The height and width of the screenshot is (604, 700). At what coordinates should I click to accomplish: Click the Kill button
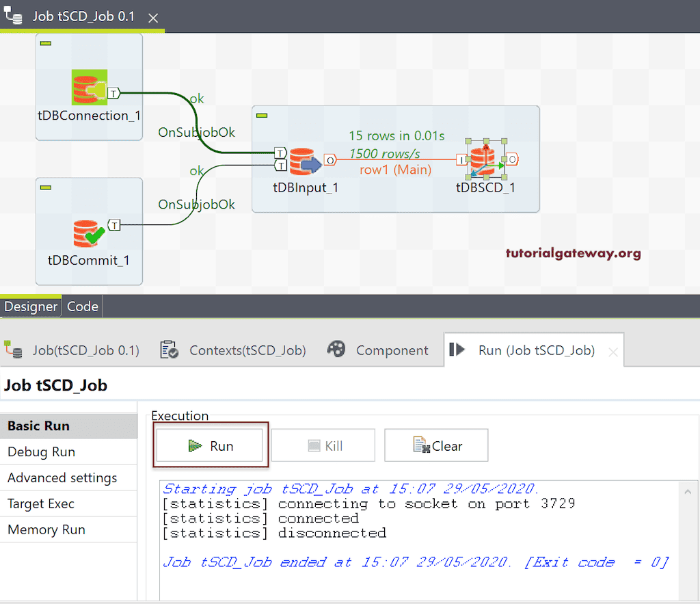[x=323, y=445]
